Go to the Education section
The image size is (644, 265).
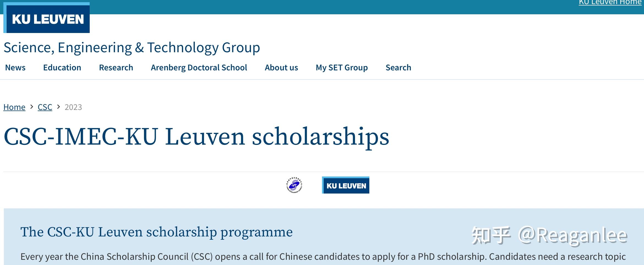pyautogui.click(x=62, y=68)
